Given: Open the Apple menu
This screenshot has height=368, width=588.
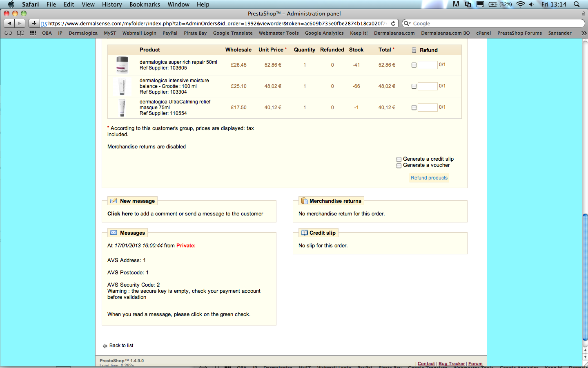Looking at the screenshot, I should click(x=11, y=4).
